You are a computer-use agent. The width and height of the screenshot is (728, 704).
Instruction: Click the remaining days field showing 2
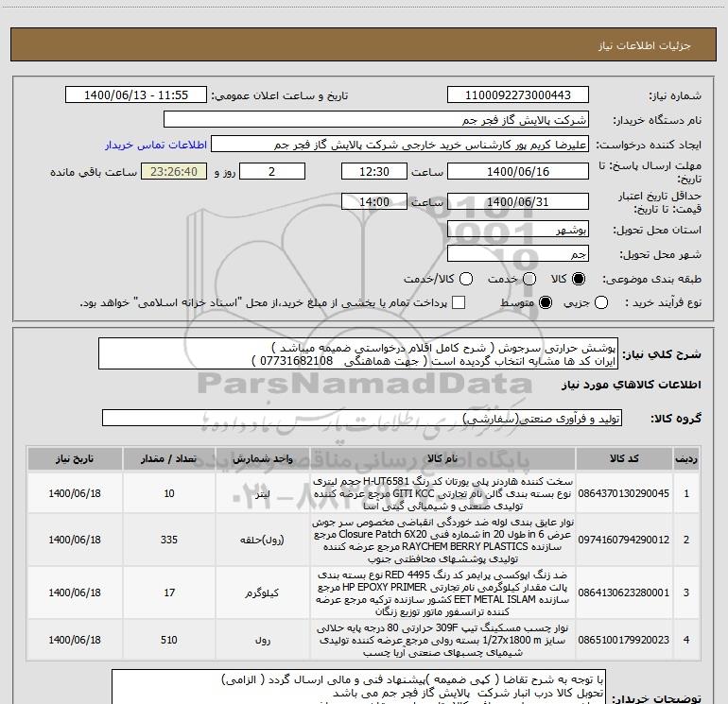(x=272, y=171)
